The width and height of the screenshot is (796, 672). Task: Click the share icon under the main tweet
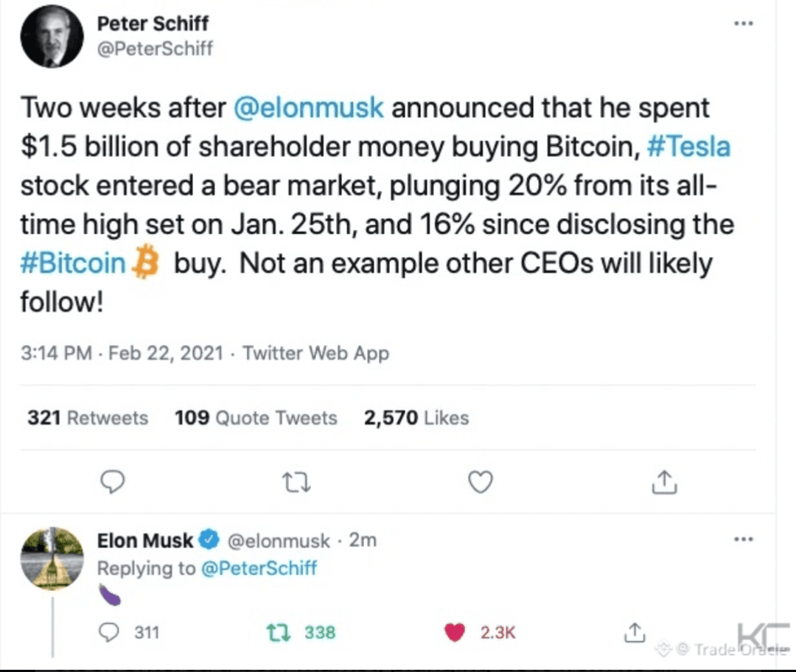click(665, 482)
